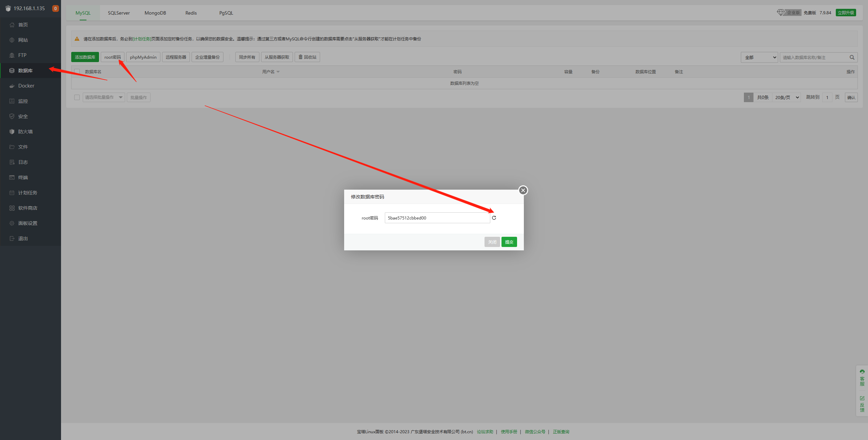Close the password dialog with X icon
Image resolution: width=868 pixels, height=440 pixels.
[523, 190]
